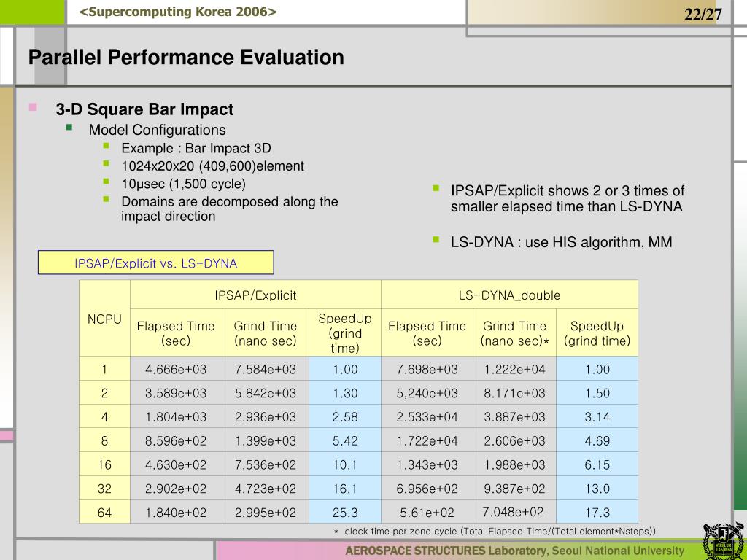Click cell 7.584e+03

pyautogui.click(x=266, y=369)
